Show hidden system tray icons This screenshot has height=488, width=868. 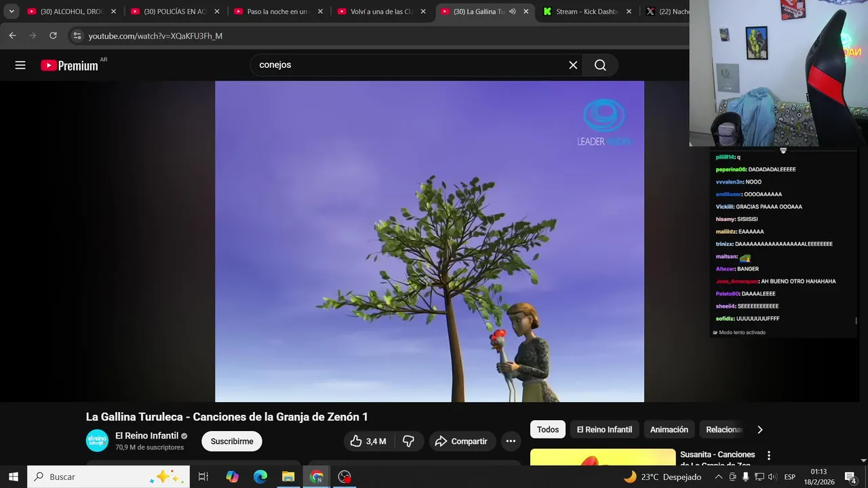[718, 477]
